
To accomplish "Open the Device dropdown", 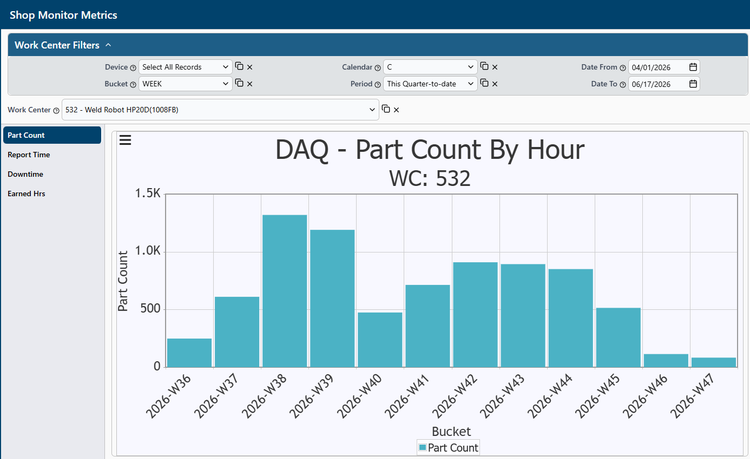I will [185, 67].
